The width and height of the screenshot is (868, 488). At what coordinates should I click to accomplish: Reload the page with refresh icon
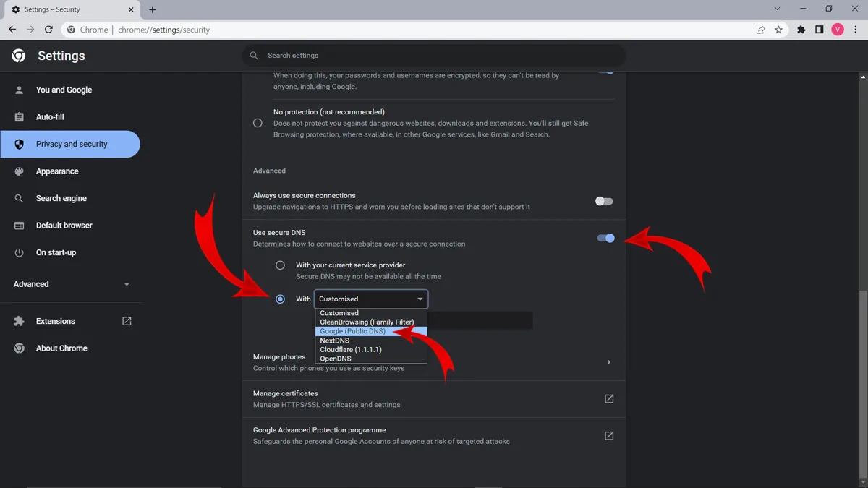click(48, 30)
